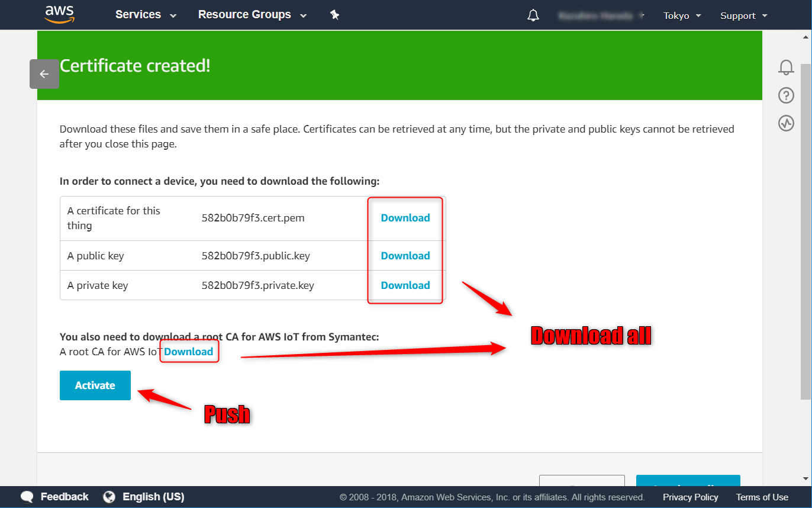
Task: Expand the Resource Groups dropdown
Action: [x=252, y=15]
